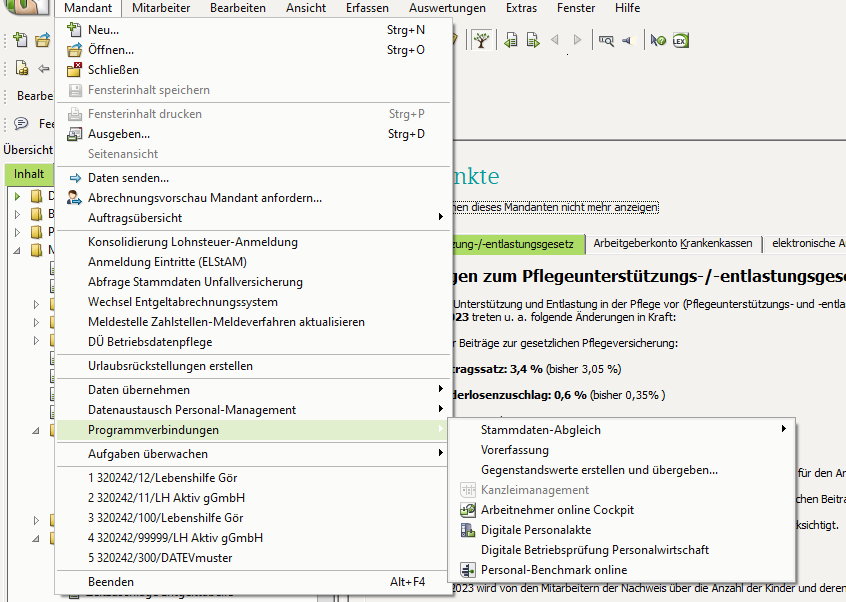Select Voreerfassung entry labeled Vorerfassung
This screenshot has width=846, height=602.
(622, 449)
